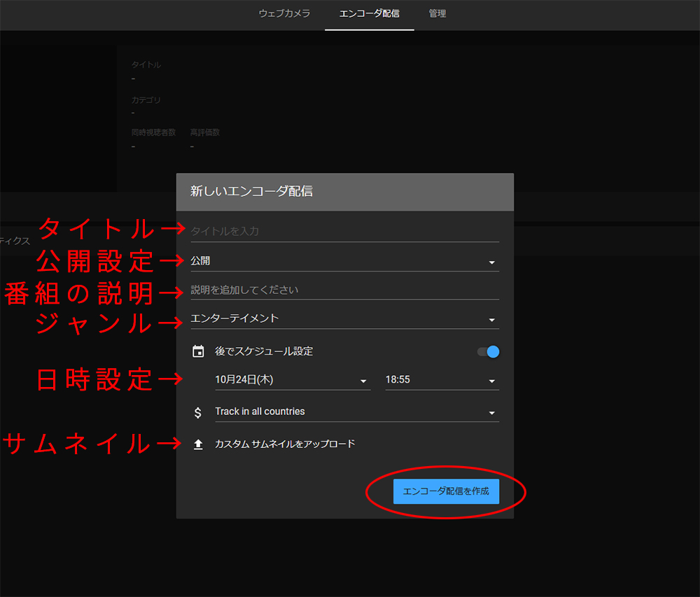
Task: Click the dollar sign monetization icon
Action: point(198,412)
